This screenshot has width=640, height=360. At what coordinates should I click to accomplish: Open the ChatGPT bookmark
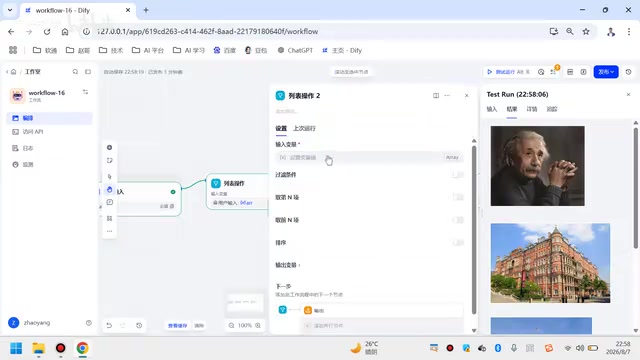pyautogui.click(x=295, y=50)
